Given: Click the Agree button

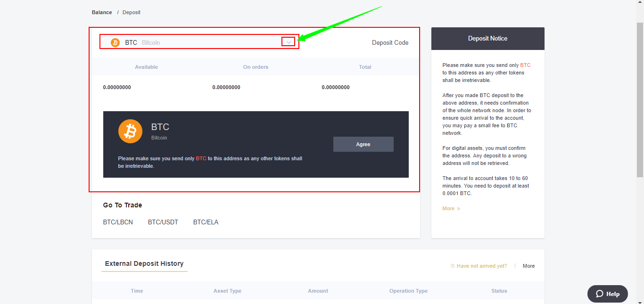Looking at the screenshot, I should coord(363,144).
